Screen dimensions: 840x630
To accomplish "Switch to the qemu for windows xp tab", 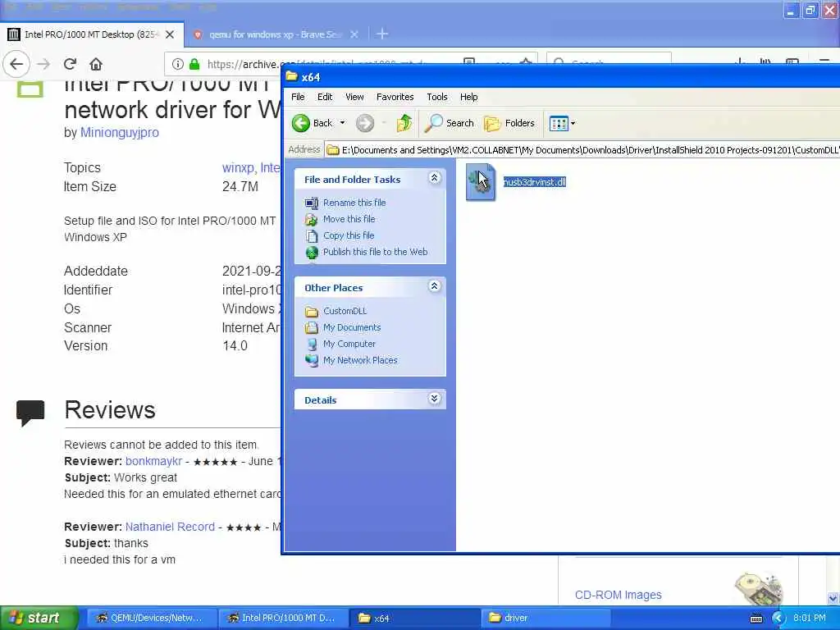I will (x=275, y=34).
